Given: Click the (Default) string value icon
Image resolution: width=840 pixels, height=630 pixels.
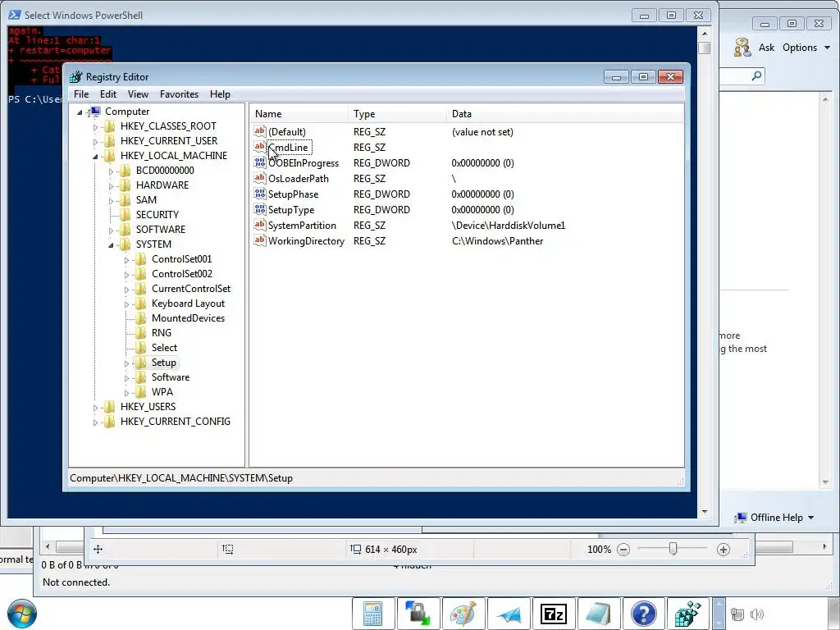Looking at the screenshot, I should coord(260,130).
